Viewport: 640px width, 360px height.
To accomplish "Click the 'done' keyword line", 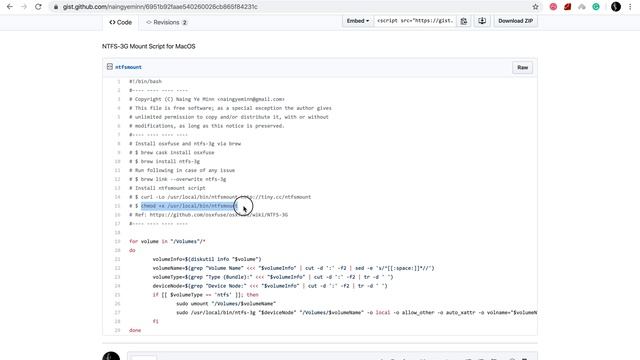I will (135, 330).
